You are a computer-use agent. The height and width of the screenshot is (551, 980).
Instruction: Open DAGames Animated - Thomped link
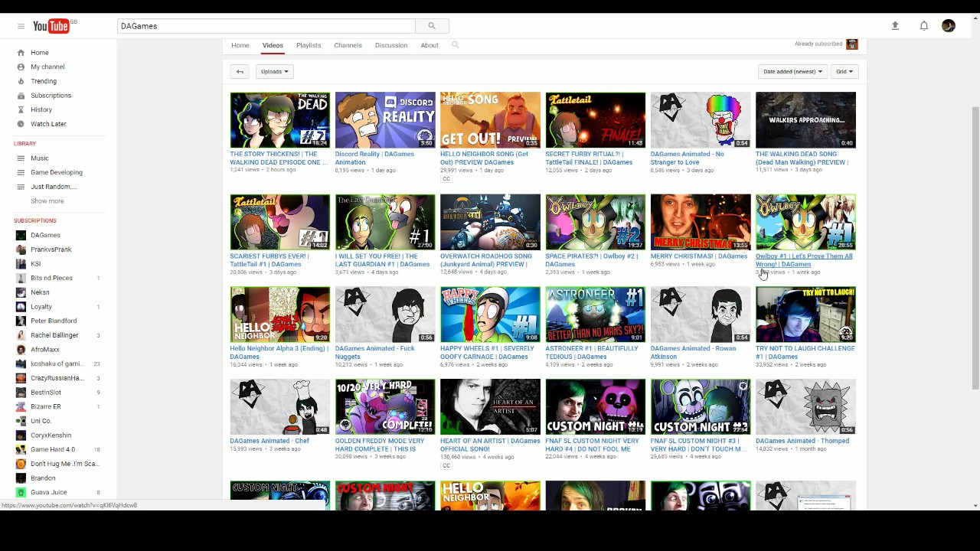coord(802,441)
